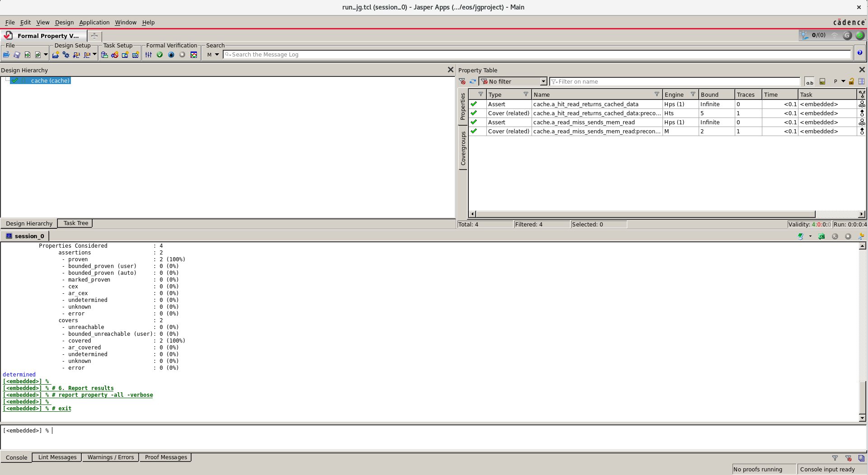The width and height of the screenshot is (868, 475).
Task: Click the save disk icon in File group
Action: (x=17, y=55)
